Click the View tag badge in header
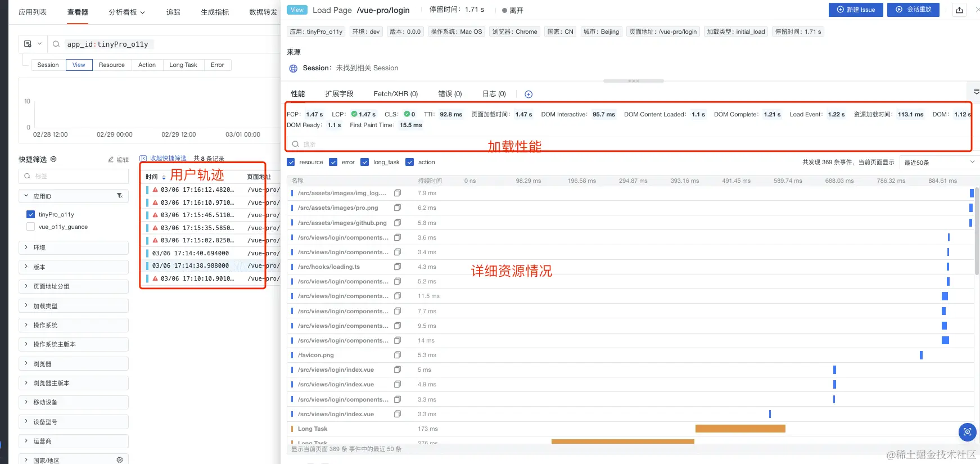This screenshot has width=980, height=464. (297, 10)
